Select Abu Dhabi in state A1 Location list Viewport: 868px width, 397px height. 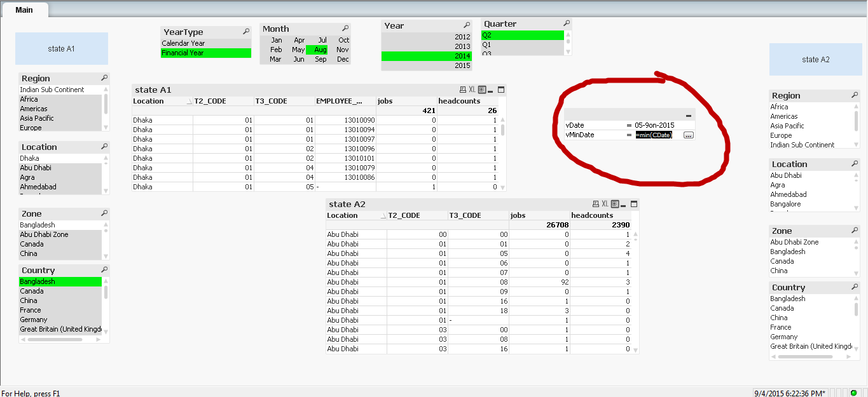tap(60, 168)
